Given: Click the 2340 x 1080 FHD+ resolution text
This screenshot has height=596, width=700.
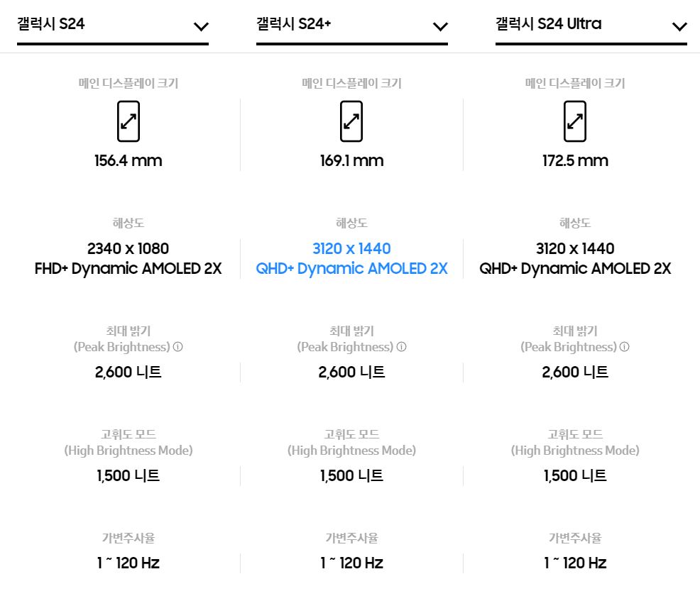Looking at the screenshot, I should (x=128, y=258).
